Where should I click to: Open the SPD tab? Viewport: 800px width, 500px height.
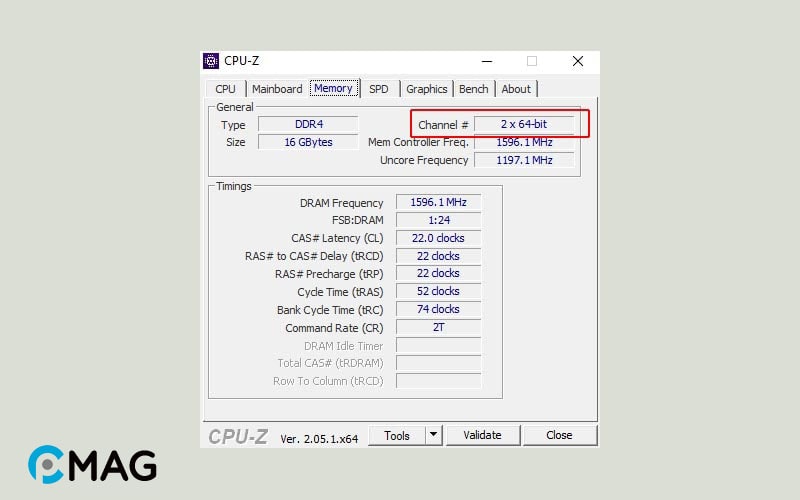379,89
